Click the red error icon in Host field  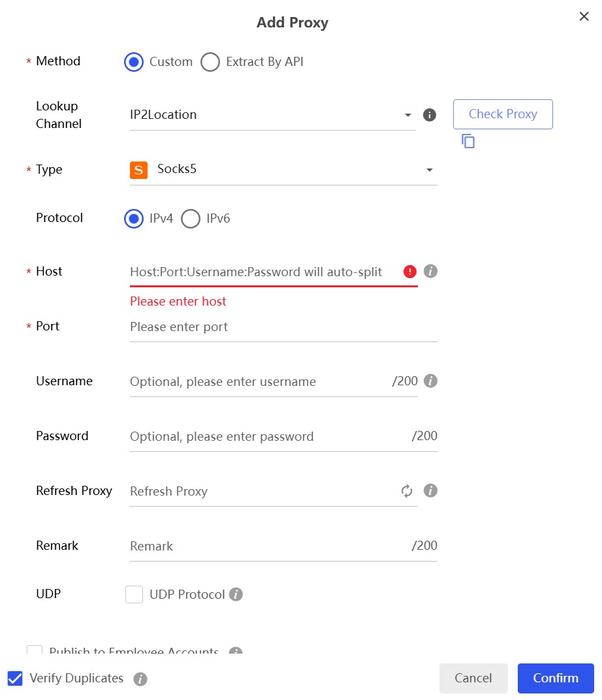click(x=410, y=272)
